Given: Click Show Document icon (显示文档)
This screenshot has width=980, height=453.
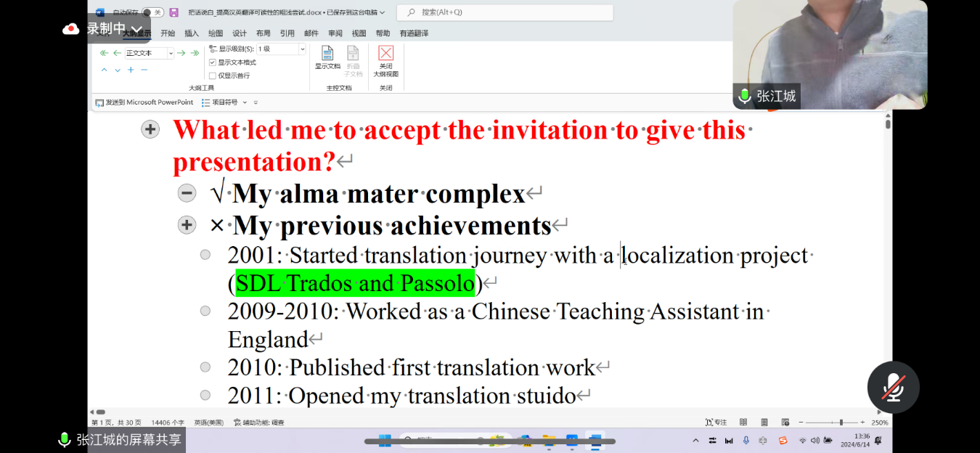Looking at the screenshot, I should pyautogui.click(x=327, y=57).
